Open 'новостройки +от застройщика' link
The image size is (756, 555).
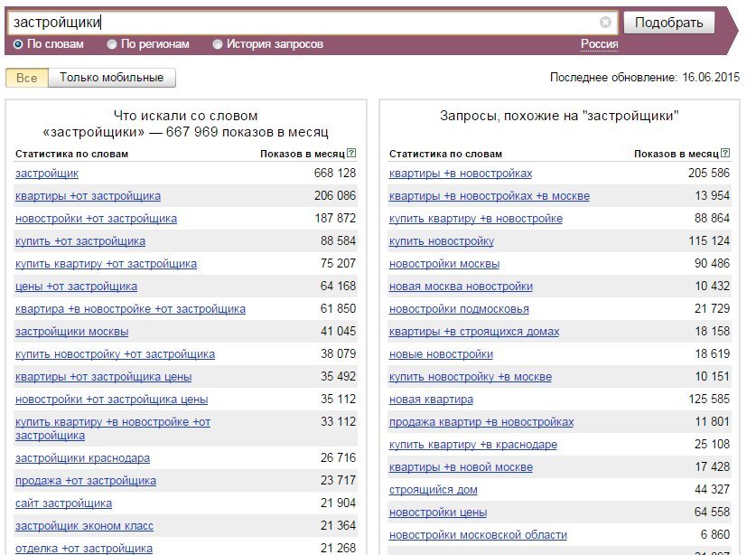click(96, 219)
